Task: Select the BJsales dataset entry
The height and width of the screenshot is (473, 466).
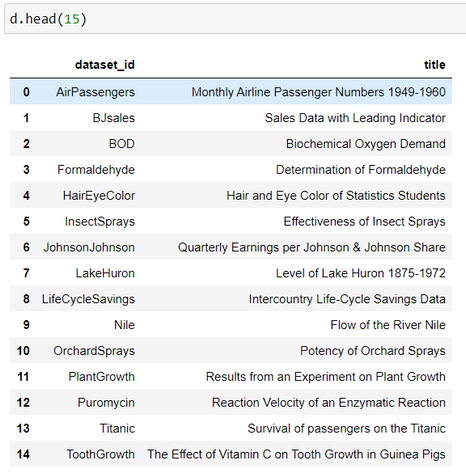Action: [x=114, y=118]
